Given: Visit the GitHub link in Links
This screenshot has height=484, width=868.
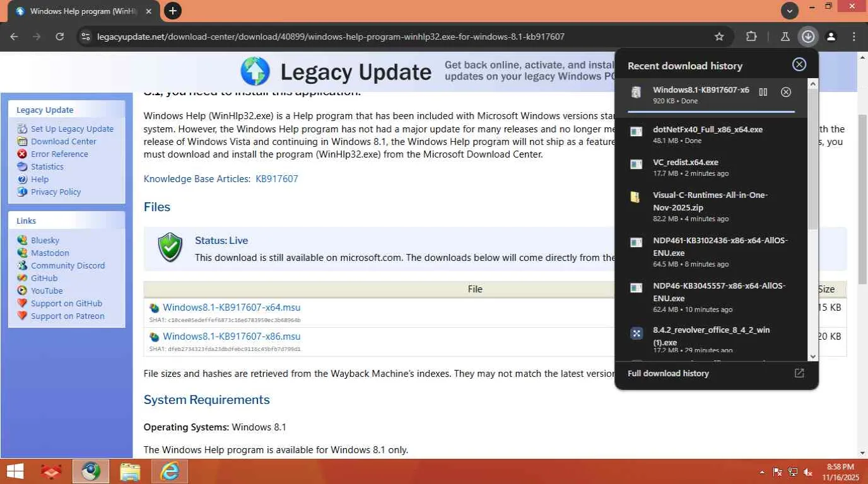Looking at the screenshot, I should point(44,278).
